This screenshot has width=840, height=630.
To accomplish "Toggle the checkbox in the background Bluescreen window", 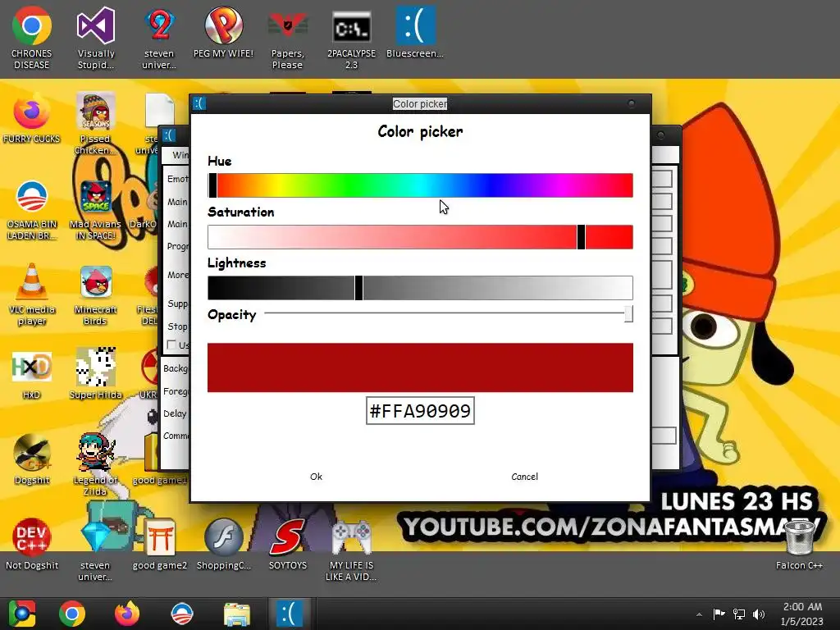I will tap(171, 345).
